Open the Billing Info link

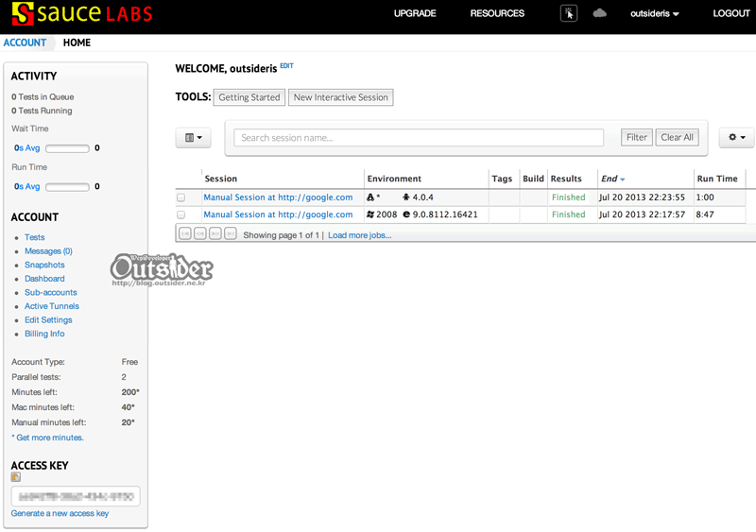click(x=44, y=334)
